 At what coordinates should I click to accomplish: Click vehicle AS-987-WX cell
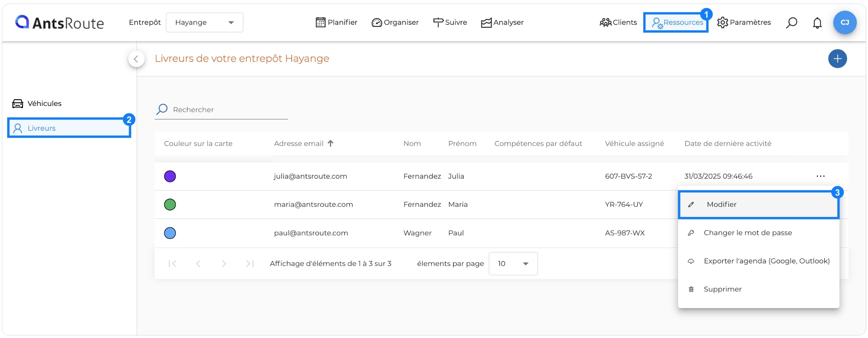[x=625, y=233]
